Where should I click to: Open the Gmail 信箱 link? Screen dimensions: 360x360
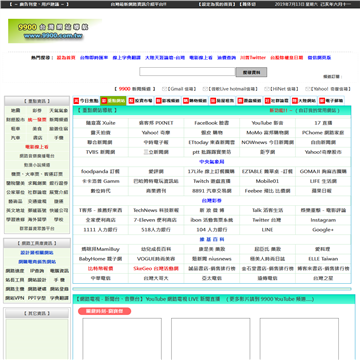click(182, 89)
